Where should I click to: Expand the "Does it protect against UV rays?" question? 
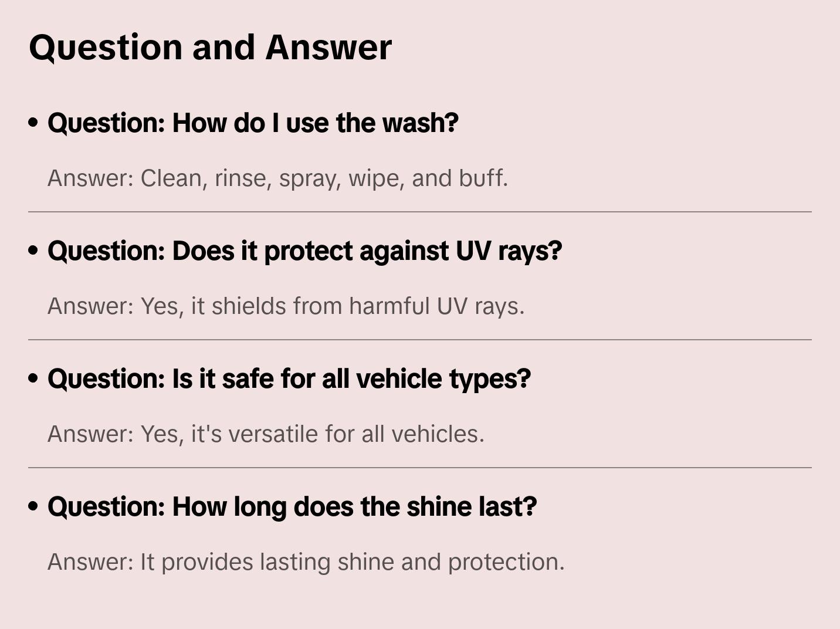pyautogui.click(x=304, y=251)
